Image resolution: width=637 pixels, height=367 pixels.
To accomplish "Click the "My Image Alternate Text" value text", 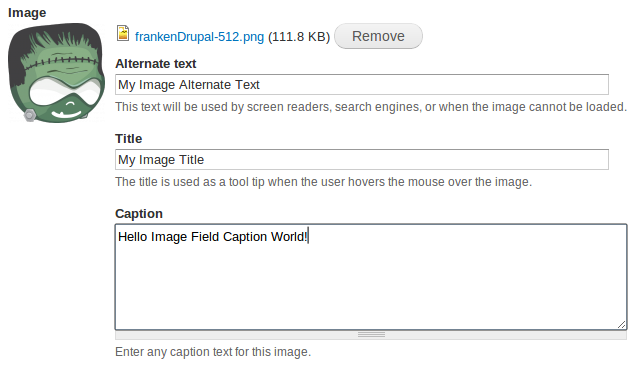I will point(188,85).
